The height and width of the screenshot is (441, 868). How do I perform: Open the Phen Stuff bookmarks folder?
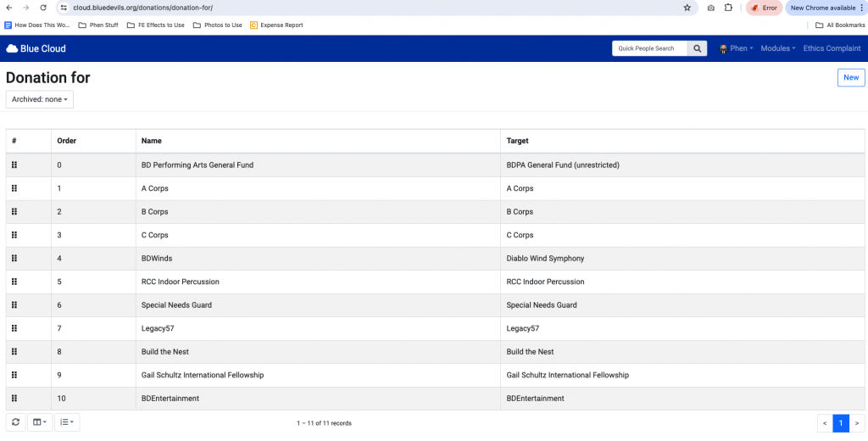pyautogui.click(x=98, y=25)
